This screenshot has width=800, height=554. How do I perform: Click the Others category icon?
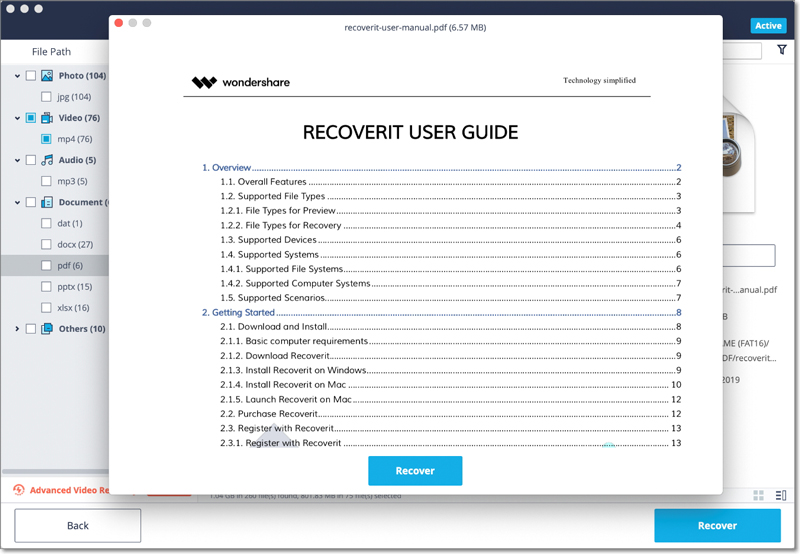tap(47, 329)
